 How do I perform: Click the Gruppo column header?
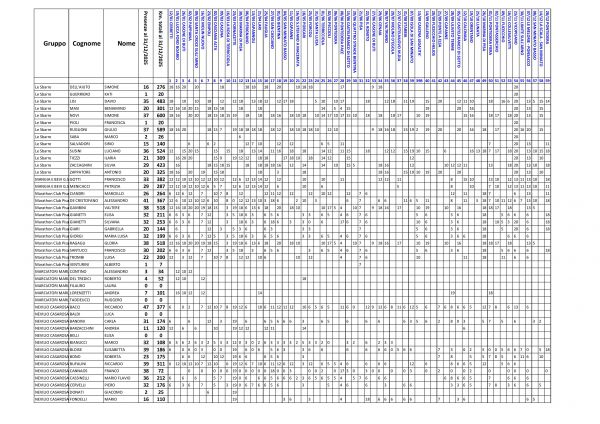pyautogui.click(x=47, y=45)
